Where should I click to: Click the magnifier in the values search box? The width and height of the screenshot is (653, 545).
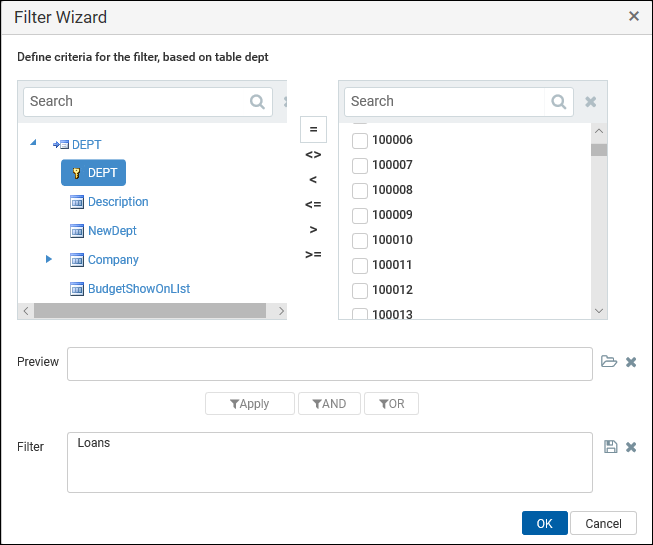(x=558, y=102)
